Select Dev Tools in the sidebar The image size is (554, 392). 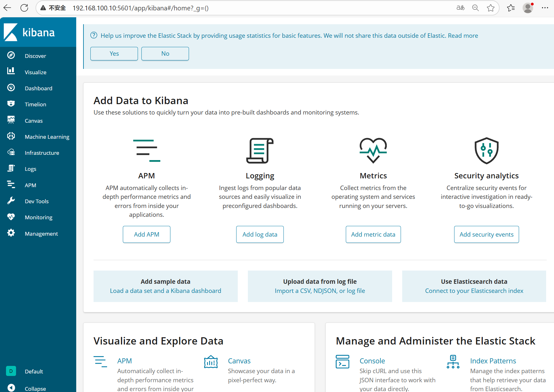[37, 201]
